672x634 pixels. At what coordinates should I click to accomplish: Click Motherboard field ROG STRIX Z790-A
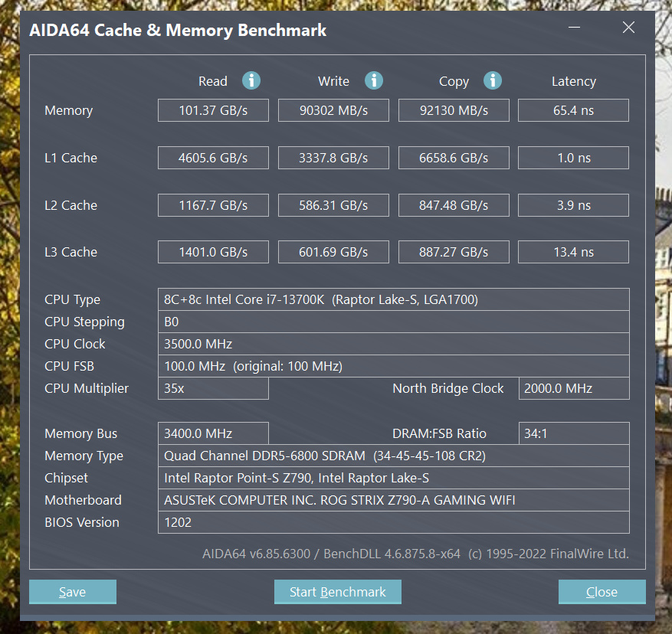393,500
